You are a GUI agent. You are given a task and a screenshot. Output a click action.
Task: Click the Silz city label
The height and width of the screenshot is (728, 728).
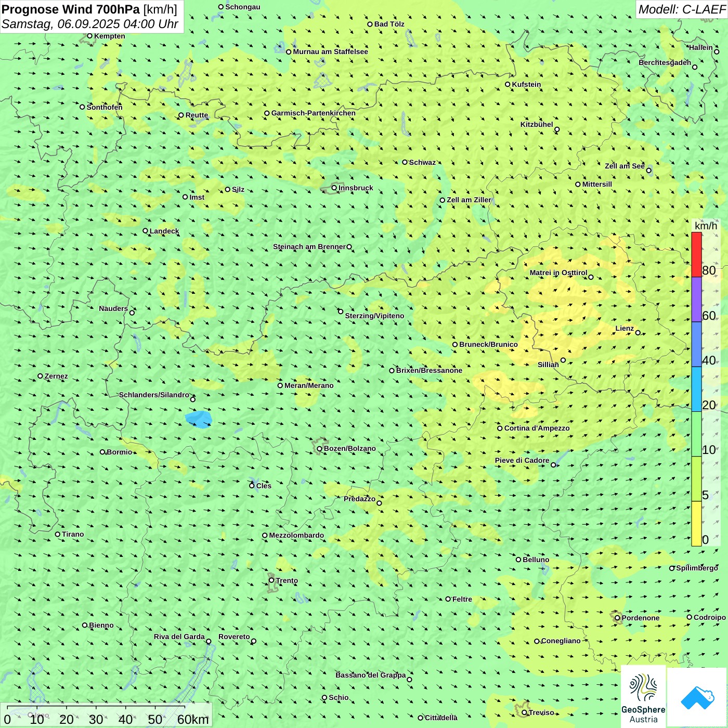click(238, 189)
